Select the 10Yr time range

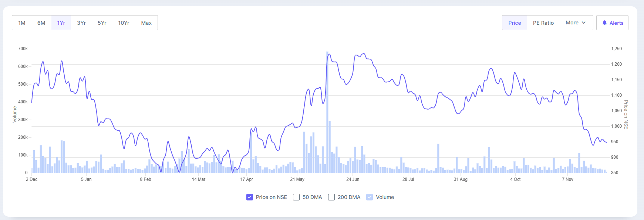124,23
